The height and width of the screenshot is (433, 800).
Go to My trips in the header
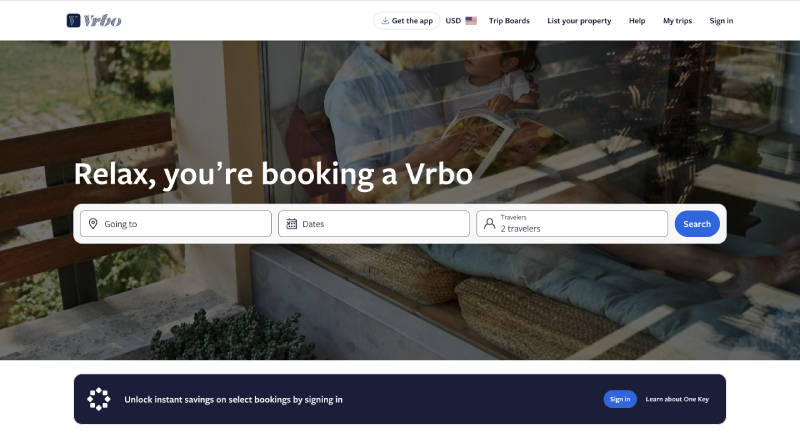pos(678,20)
